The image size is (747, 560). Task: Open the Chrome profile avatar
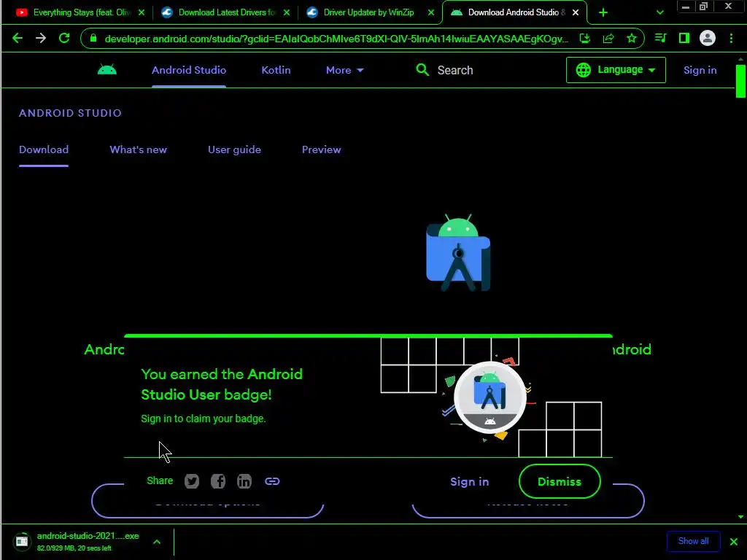[708, 38]
